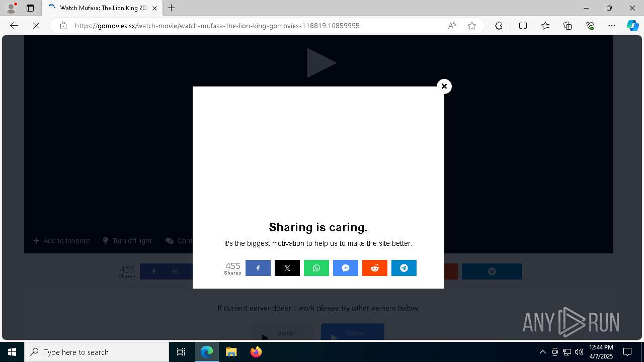
Task: Select the dark Server button
Action: [x=283, y=332]
